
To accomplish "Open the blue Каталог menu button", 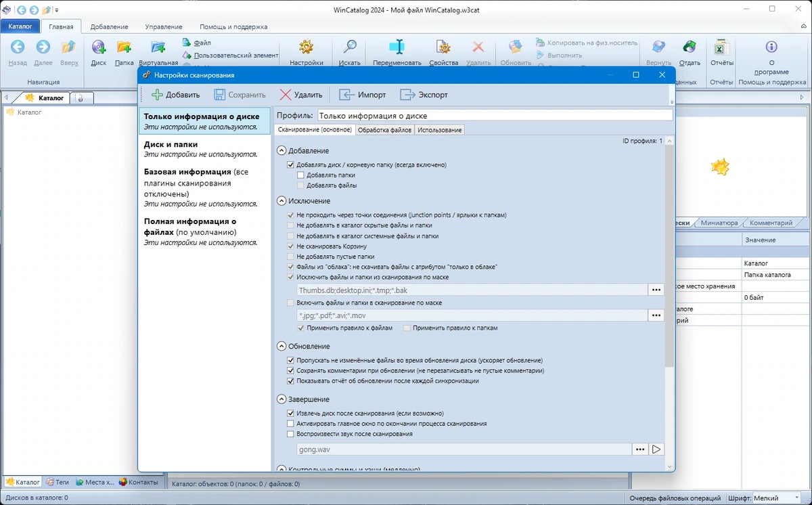I will (20, 26).
